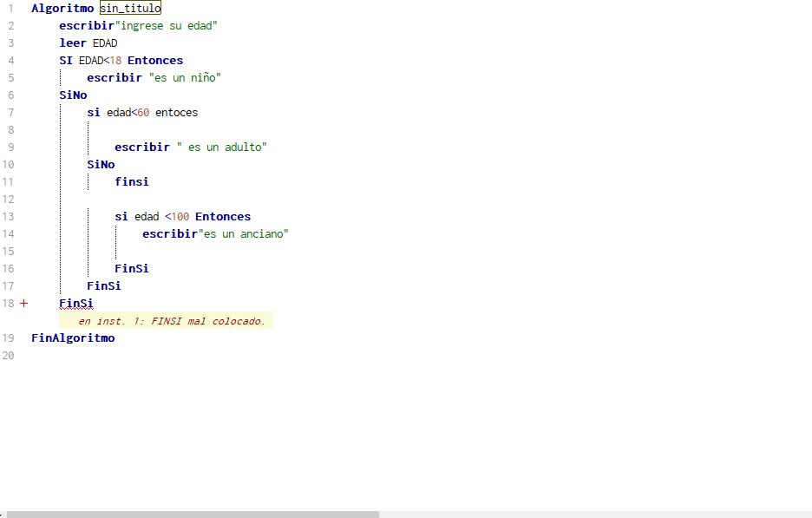Click the red-underlined FinSi on line 18

coord(76,304)
